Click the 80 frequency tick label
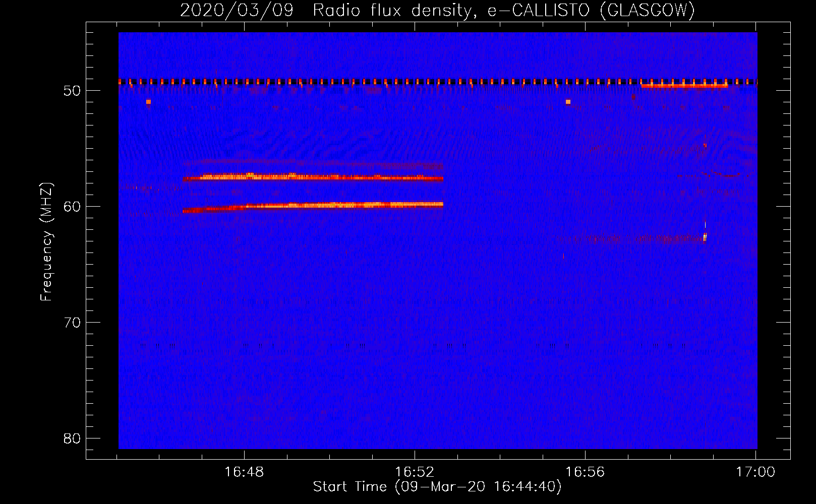Viewport: 816px width, 504px height. (x=72, y=438)
